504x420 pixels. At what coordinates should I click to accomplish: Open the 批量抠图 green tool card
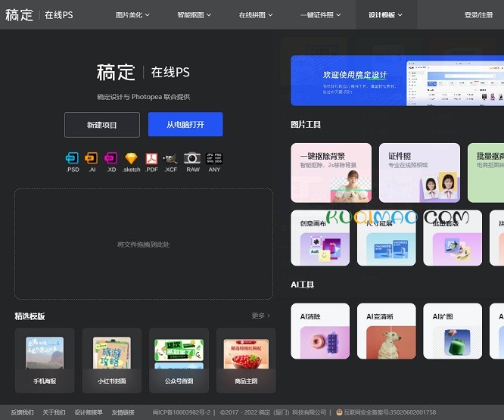click(x=486, y=173)
